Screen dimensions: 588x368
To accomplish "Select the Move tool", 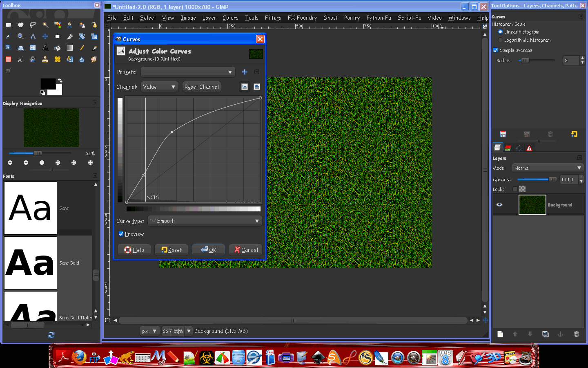I will pyautogui.click(x=45, y=36).
